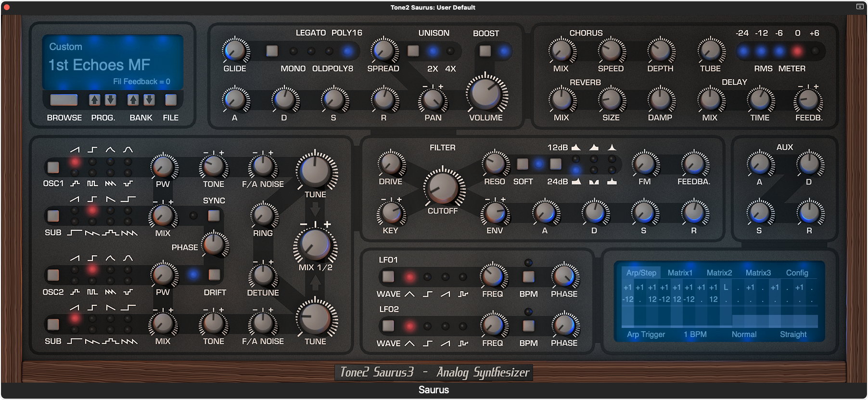868x400 pixels.
Task: Switch to the Arp/Step tab
Action: coord(641,273)
